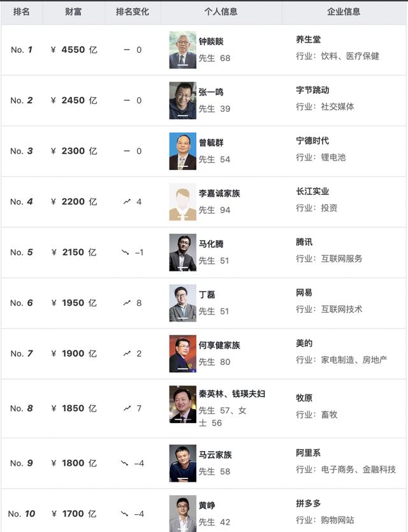Image resolution: width=408 pixels, height=532 pixels.
Task: Select the 企业信息 column header
Action: pos(344,11)
